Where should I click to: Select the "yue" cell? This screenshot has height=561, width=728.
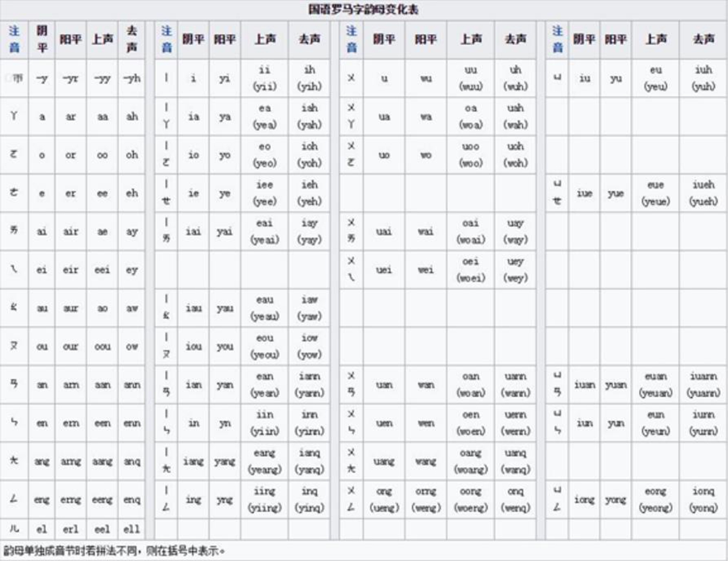coord(615,193)
